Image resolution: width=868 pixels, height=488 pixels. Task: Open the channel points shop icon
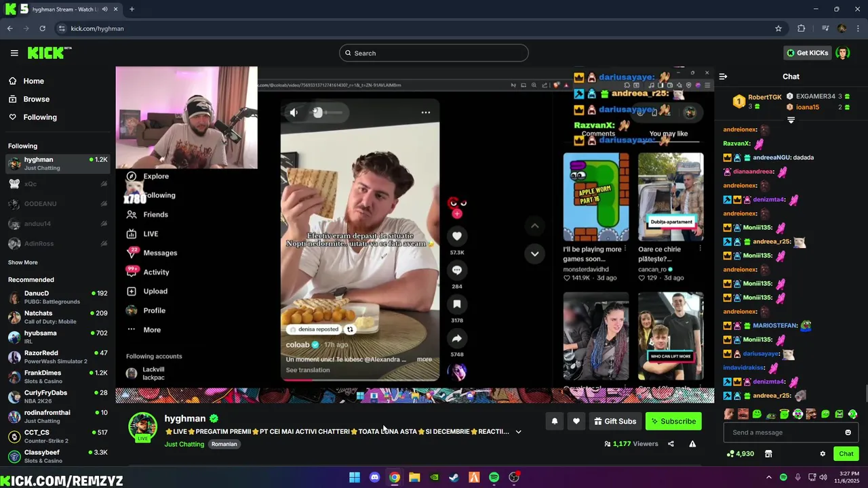click(768, 453)
